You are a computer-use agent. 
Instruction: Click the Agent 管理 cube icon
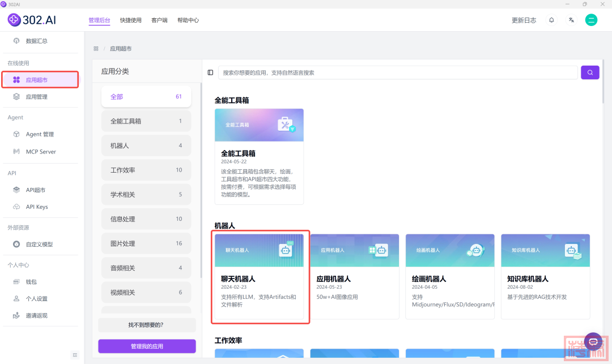(x=16, y=134)
